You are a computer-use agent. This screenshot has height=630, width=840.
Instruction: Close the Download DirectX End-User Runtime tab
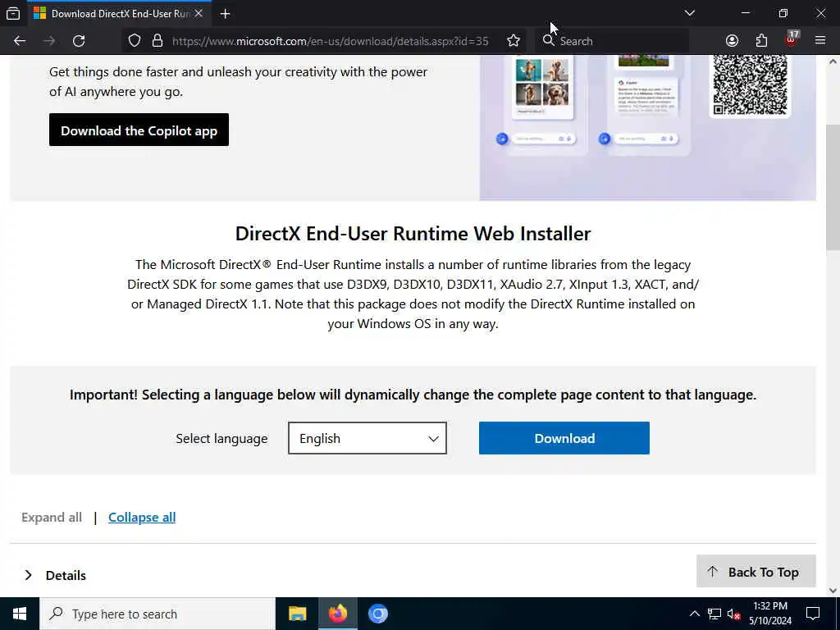click(x=199, y=13)
